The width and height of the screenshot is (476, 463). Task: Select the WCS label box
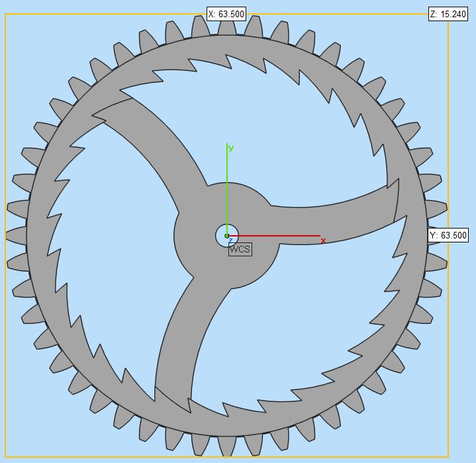[240, 249]
